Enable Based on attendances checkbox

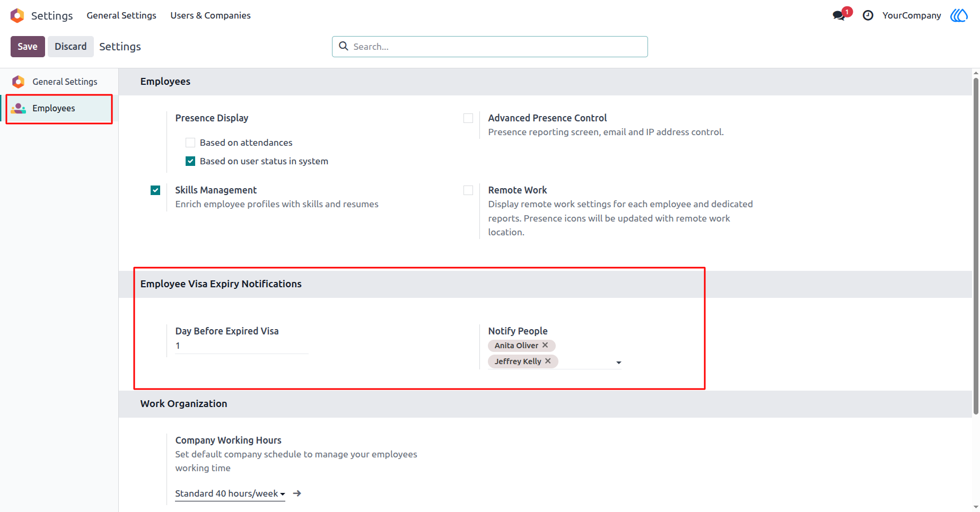[x=190, y=143]
